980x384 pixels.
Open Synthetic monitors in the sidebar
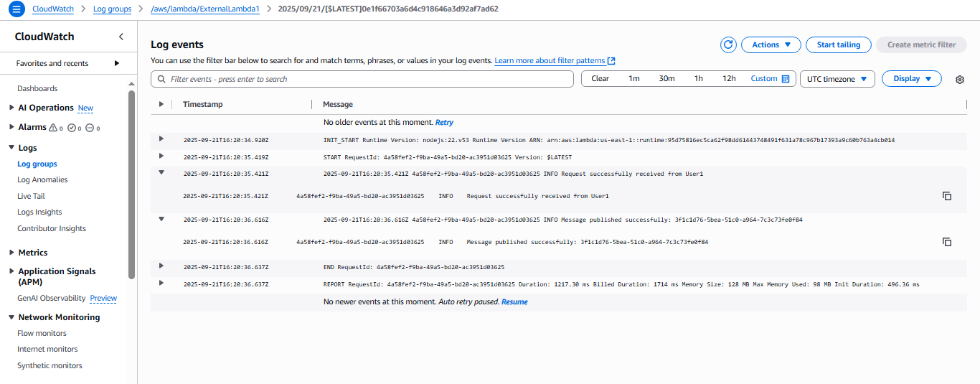50,366
